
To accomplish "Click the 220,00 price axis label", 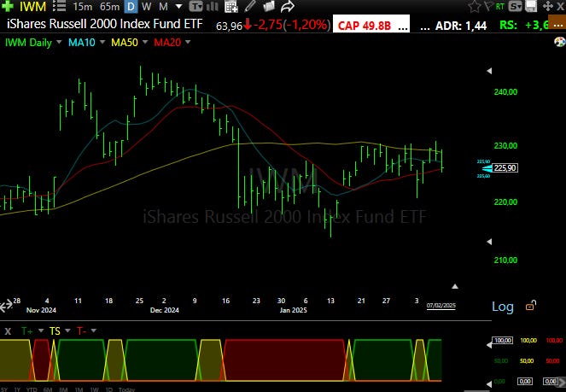I will [505, 202].
